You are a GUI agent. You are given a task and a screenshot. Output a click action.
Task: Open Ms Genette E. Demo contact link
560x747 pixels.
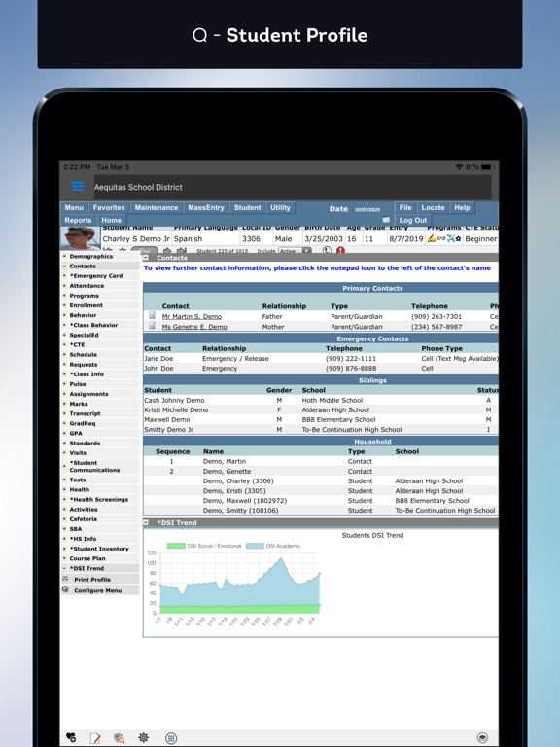(x=194, y=327)
